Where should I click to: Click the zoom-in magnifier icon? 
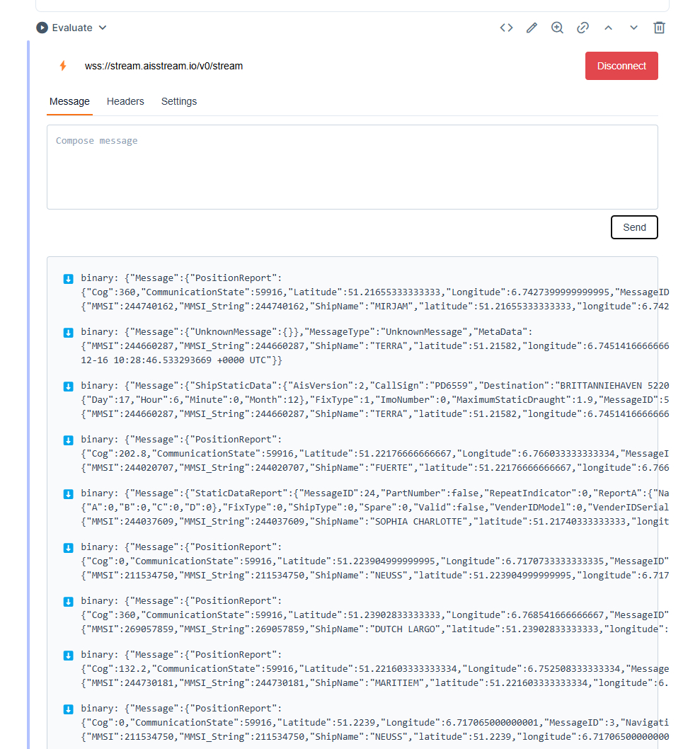point(557,28)
